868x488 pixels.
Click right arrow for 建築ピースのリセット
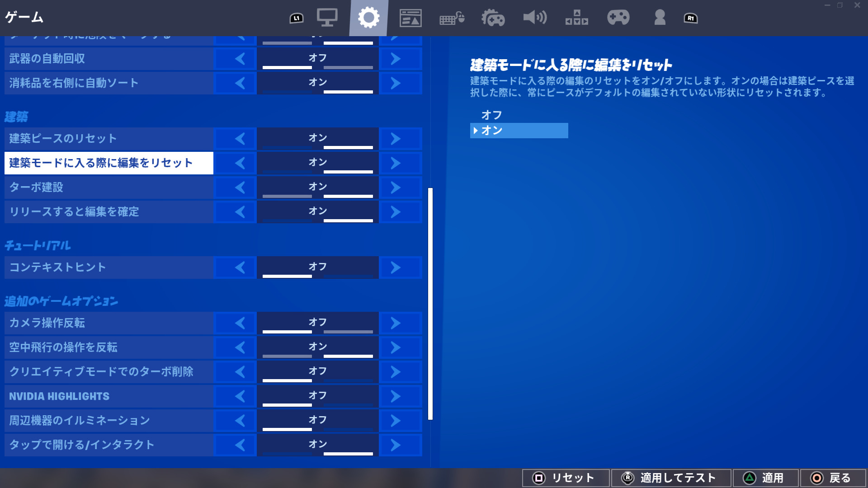[x=400, y=139]
